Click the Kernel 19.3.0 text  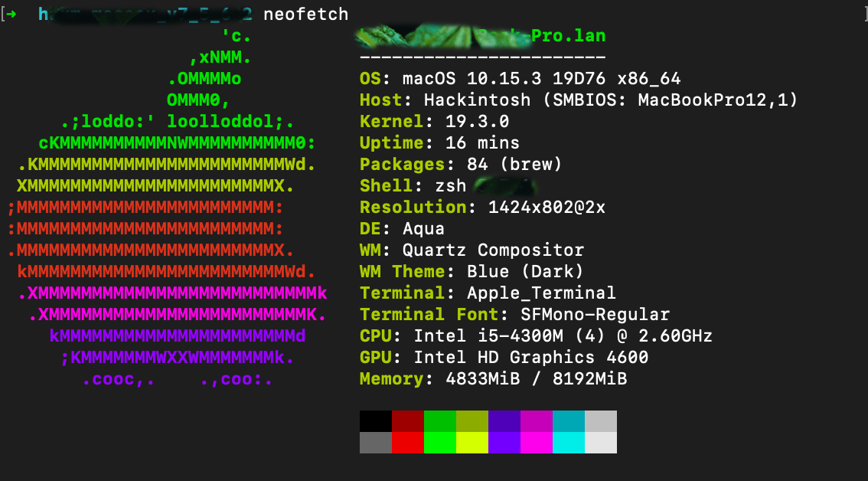(434, 122)
